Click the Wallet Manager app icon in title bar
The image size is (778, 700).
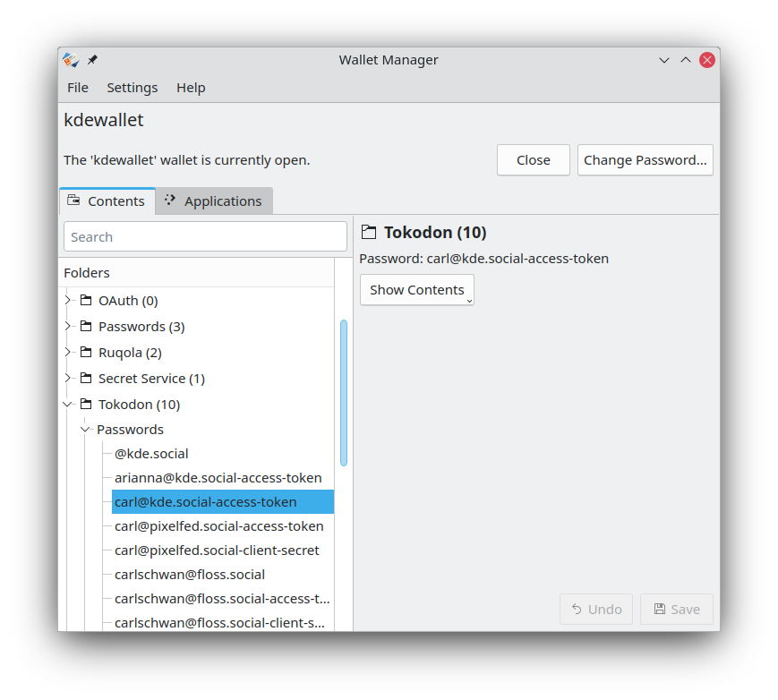coord(71,60)
